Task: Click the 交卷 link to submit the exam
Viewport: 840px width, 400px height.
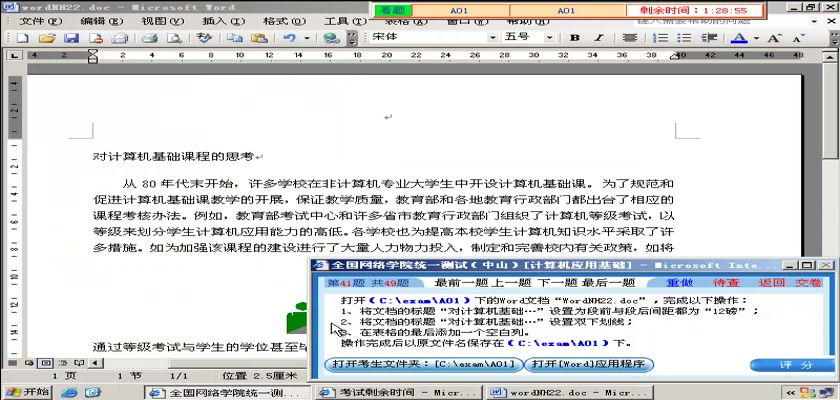Action: (x=808, y=283)
